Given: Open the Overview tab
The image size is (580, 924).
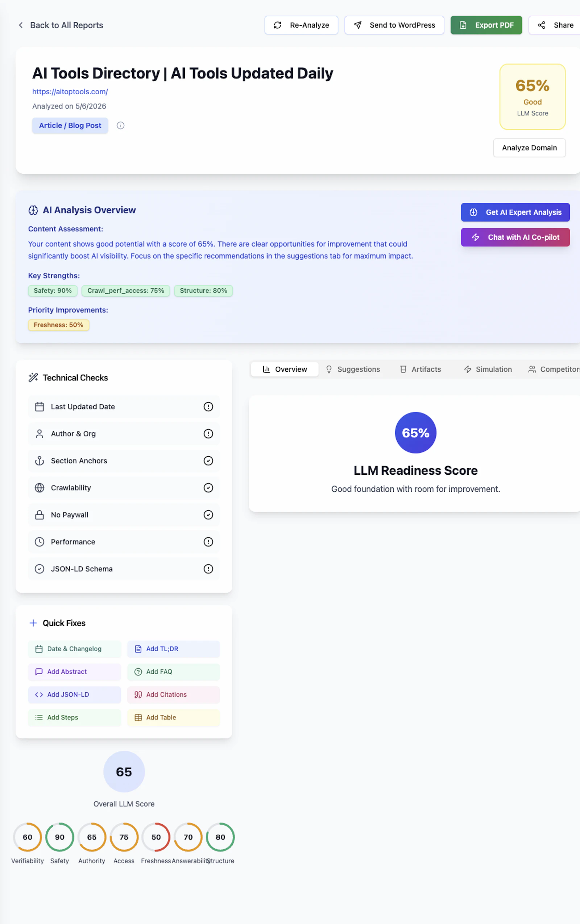Looking at the screenshot, I should click(285, 369).
